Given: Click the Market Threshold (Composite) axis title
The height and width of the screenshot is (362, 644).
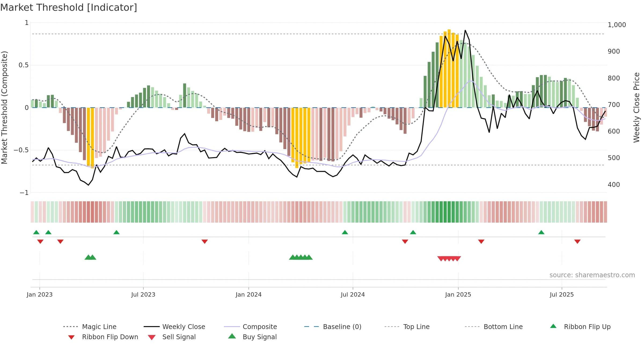Looking at the screenshot, I should [4, 108].
